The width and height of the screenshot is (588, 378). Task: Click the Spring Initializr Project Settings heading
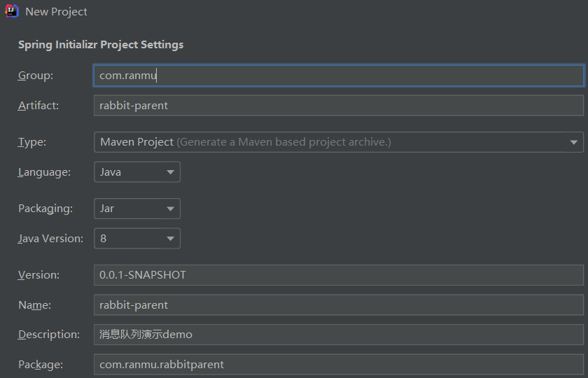[x=101, y=45]
